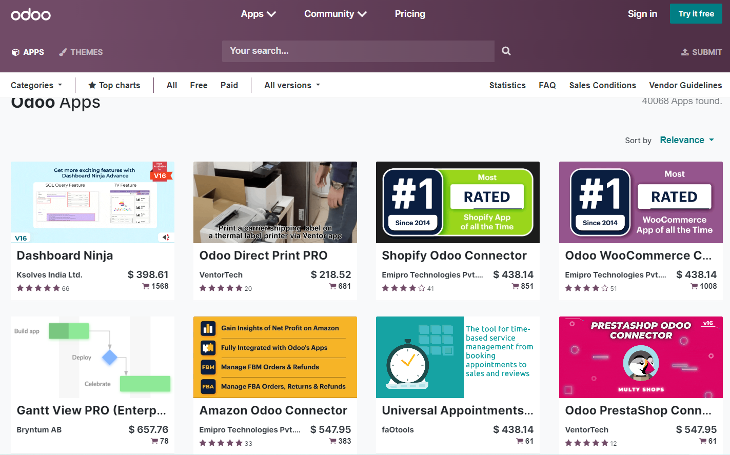Click the faOtools vendor name
730x455 pixels.
pyautogui.click(x=398, y=430)
